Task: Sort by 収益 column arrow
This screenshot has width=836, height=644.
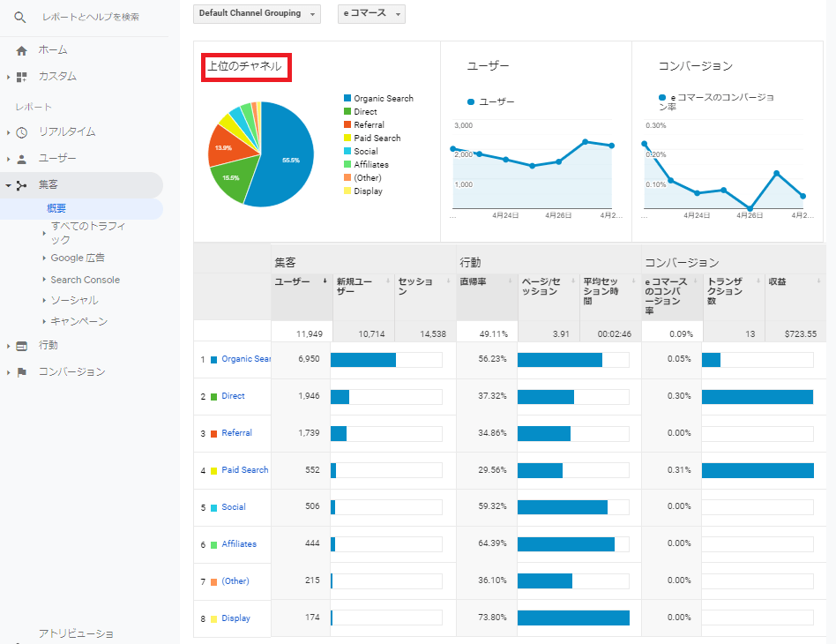Action: click(x=818, y=281)
